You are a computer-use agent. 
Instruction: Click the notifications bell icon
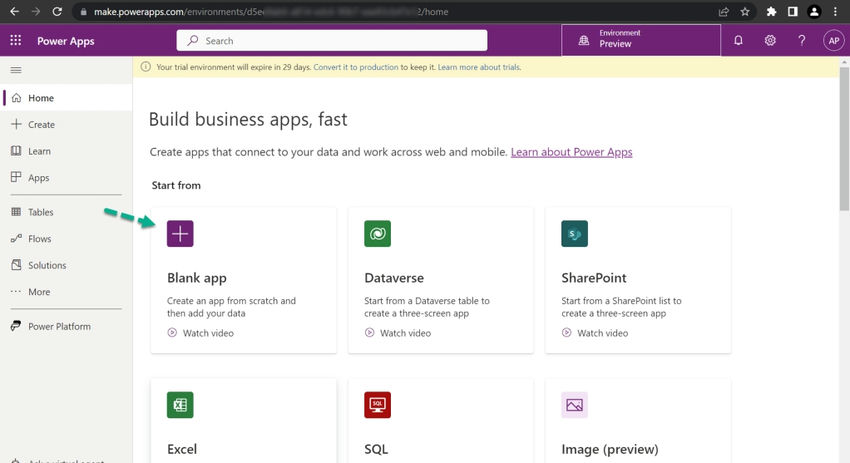coord(738,41)
